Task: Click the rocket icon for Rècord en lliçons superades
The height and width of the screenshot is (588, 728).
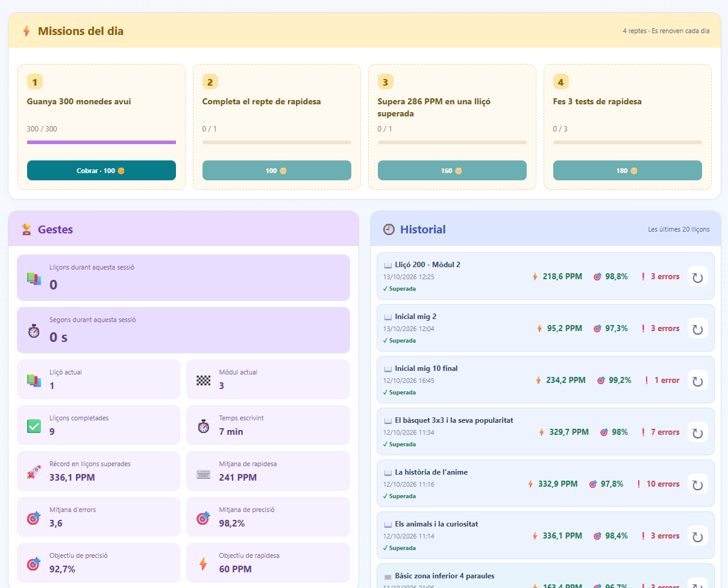Action: pos(34,472)
